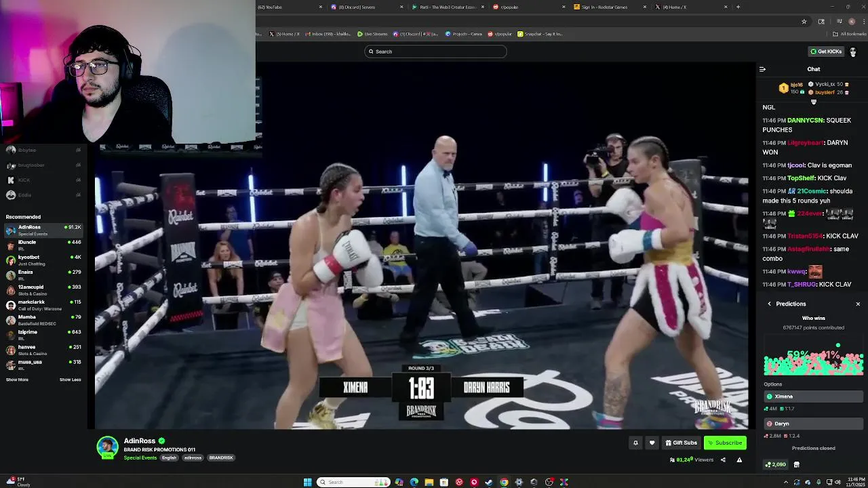Switch to the Home / X tab
The image size is (868, 488).
(x=692, y=7)
